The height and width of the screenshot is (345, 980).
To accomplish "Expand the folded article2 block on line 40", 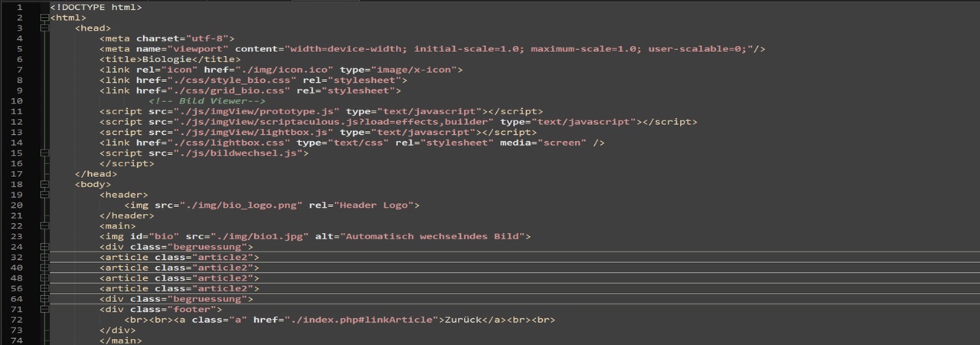I will (44, 268).
